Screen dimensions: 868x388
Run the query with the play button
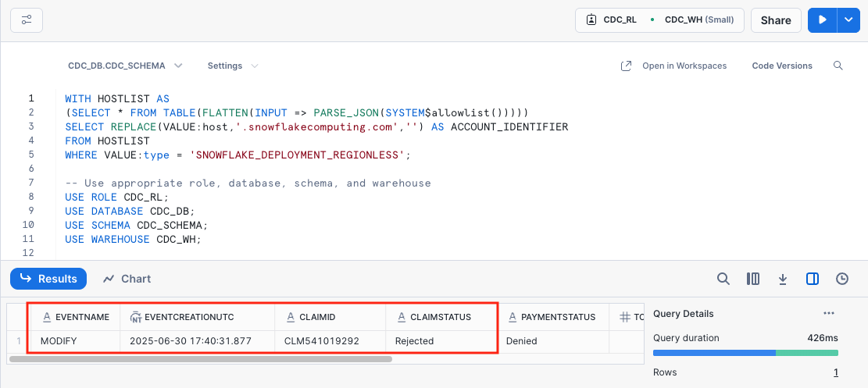[x=822, y=20]
